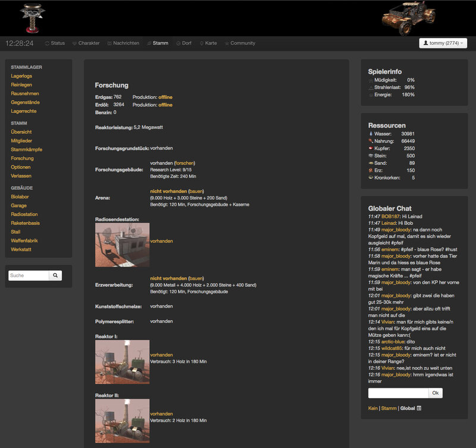This screenshot has height=448, width=476.
Task: Click the chat history icon next to Global
Action: pos(420,409)
